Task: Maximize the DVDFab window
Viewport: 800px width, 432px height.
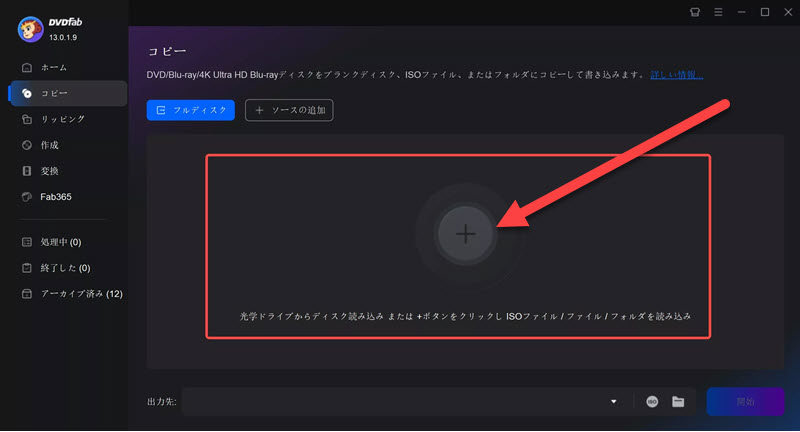Action: (x=765, y=12)
